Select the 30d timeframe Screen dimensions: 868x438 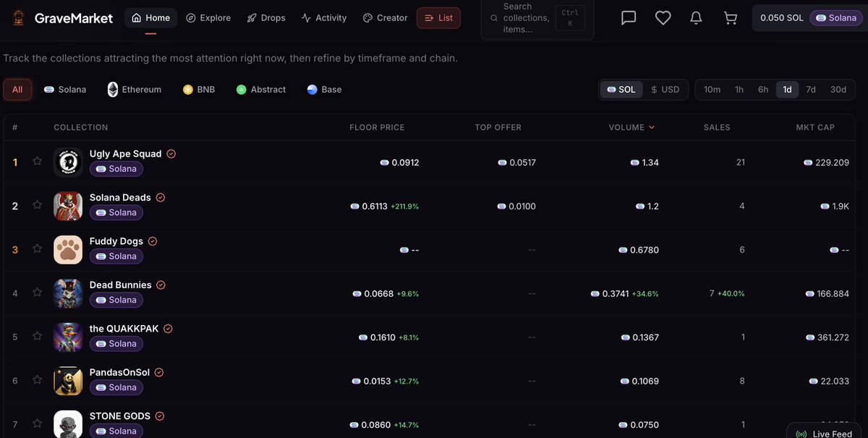coord(838,90)
